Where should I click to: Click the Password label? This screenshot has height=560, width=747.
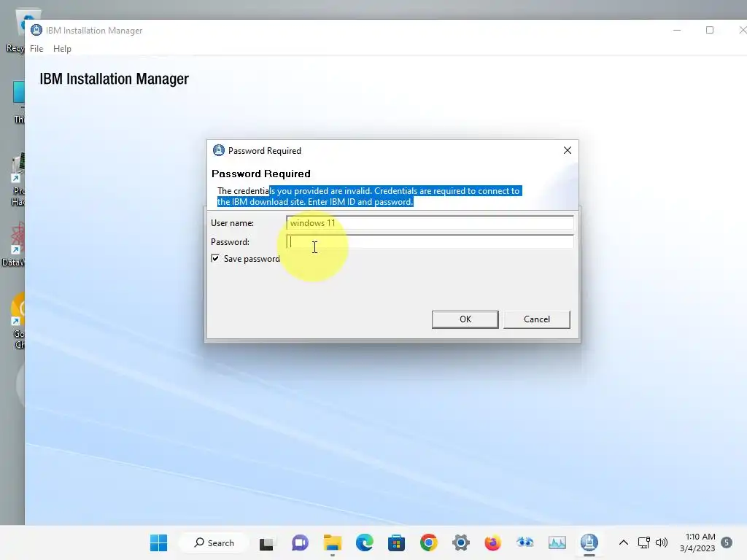pyautogui.click(x=230, y=242)
